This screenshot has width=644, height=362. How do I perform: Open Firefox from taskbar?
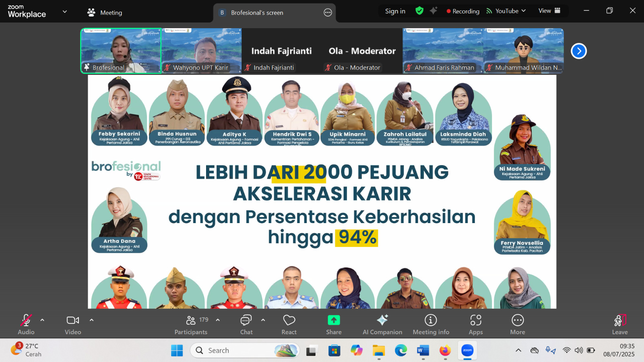445,350
